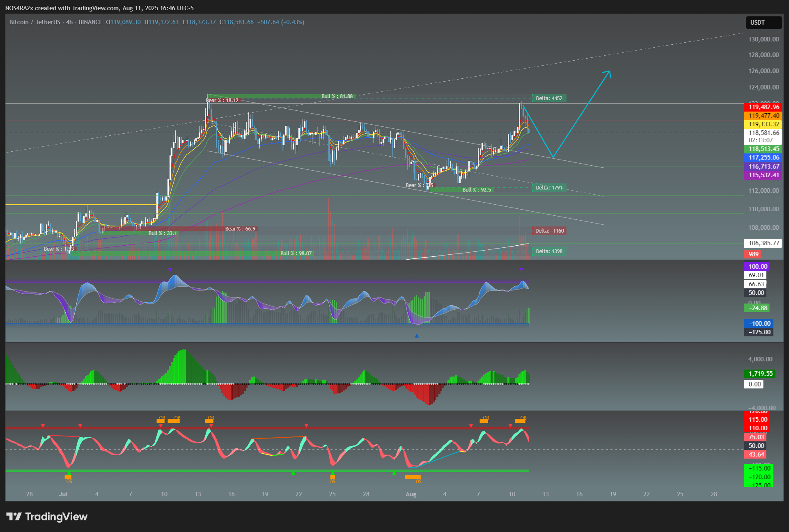Click the 75.03 indicator value label
Viewport: 789px width, 532px height.
coord(756,437)
